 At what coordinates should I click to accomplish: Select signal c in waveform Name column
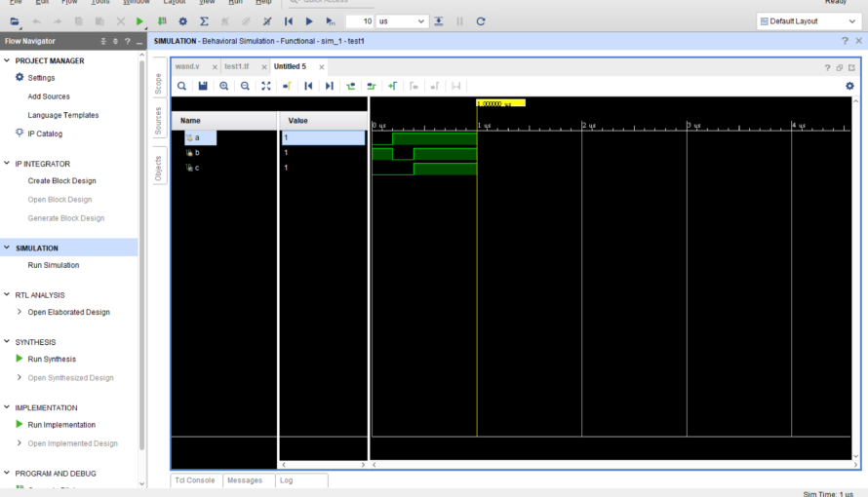click(197, 168)
